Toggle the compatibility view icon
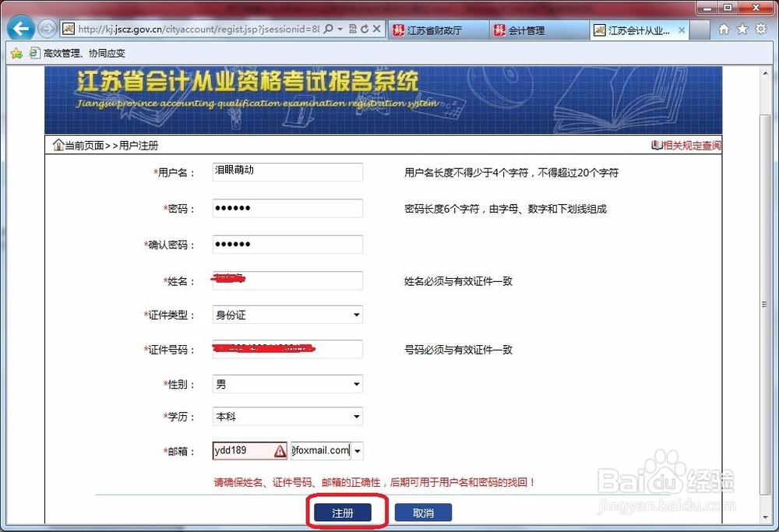779x532 pixels. point(353,29)
